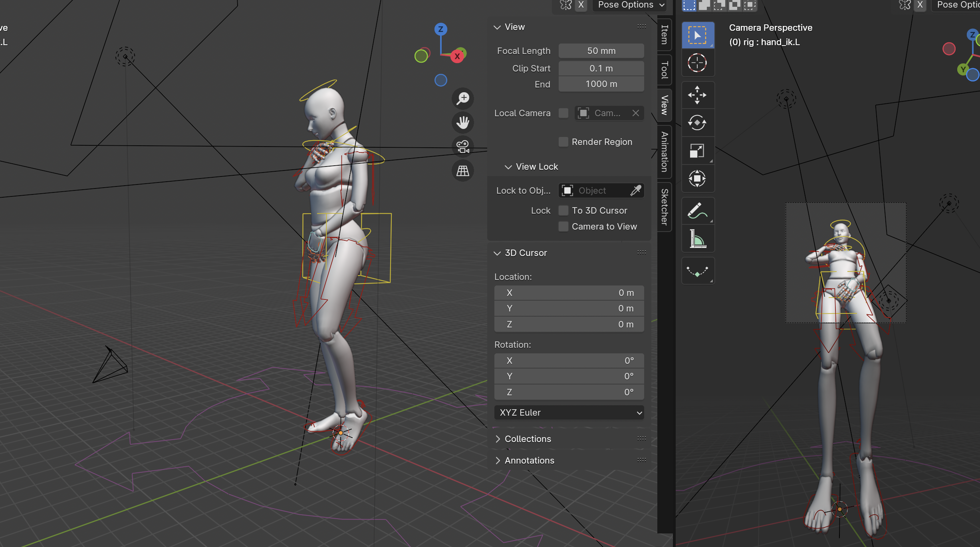
Task: Choose the pose Breakdowner tool
Action: click(698, 271)
